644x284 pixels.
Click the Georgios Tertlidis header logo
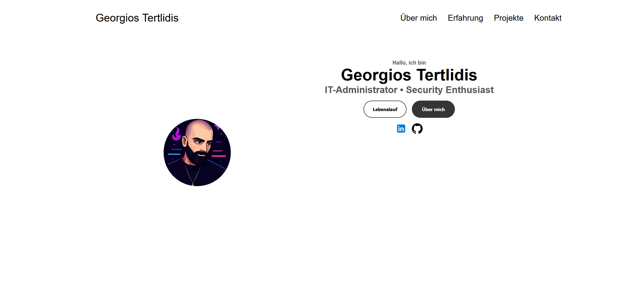[x=137, y=18]
